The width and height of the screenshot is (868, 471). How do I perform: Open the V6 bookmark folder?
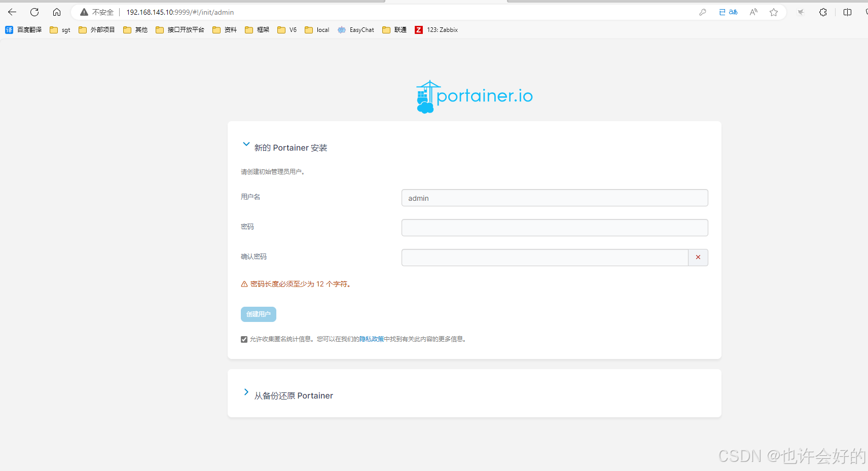pos(287,30)
